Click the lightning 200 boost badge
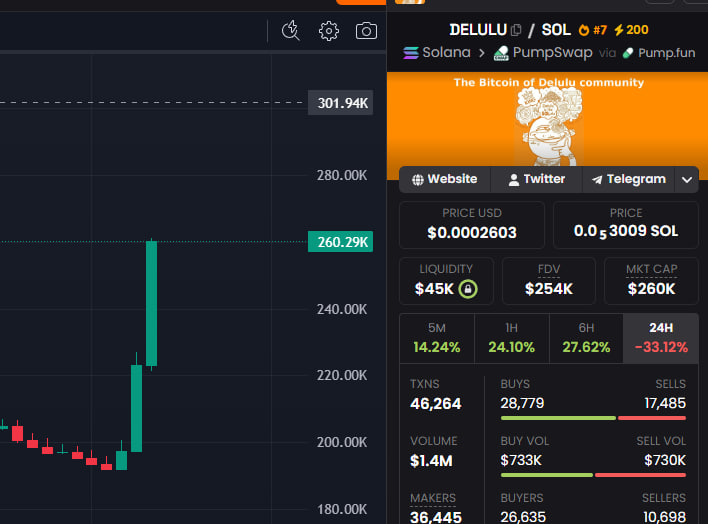The width and height of the screenshot is (708, 524). [x=631, y=30]
